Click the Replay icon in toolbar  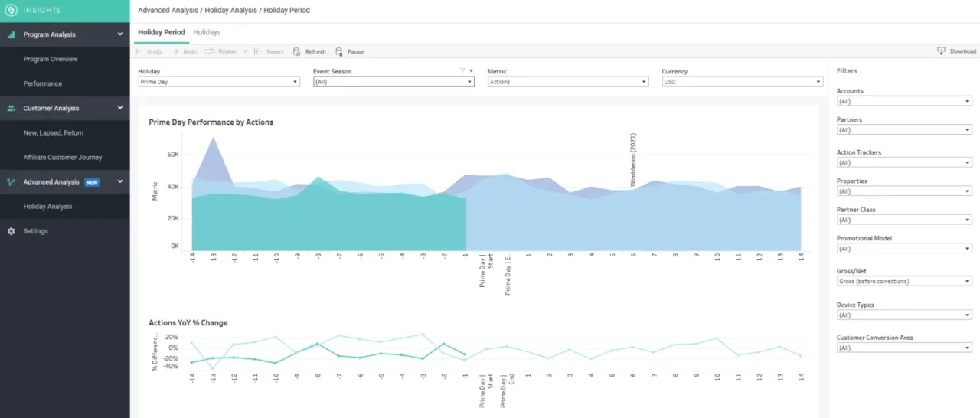click(x=210, y=51)
